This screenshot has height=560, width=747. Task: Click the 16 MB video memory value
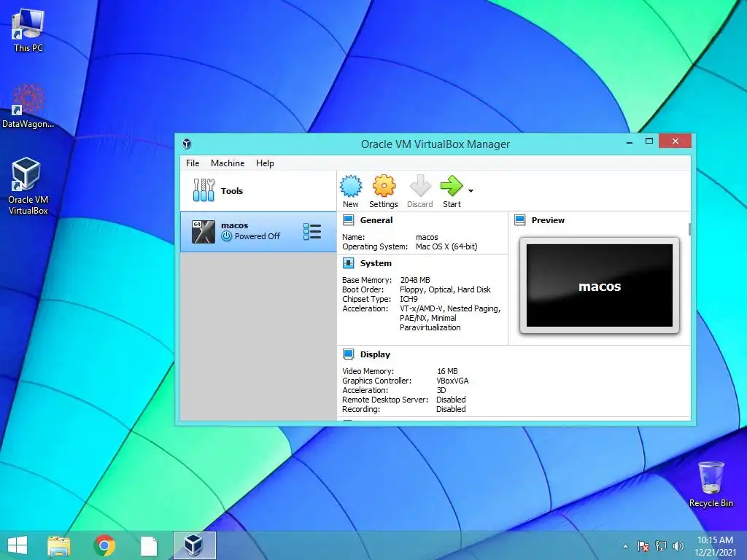(447, 371)
